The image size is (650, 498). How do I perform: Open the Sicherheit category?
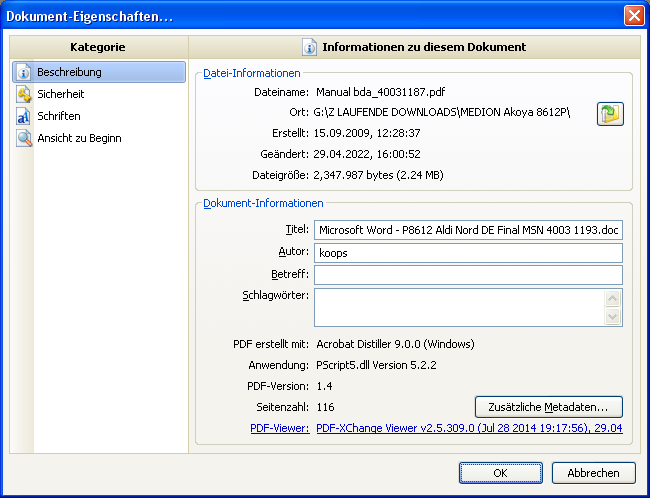coord(99,94)
